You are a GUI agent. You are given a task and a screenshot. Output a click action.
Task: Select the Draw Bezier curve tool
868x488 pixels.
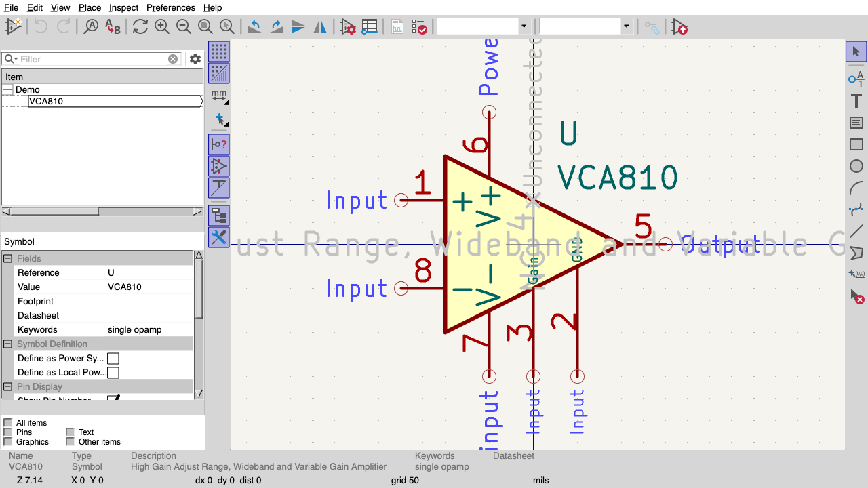(856, 209)
